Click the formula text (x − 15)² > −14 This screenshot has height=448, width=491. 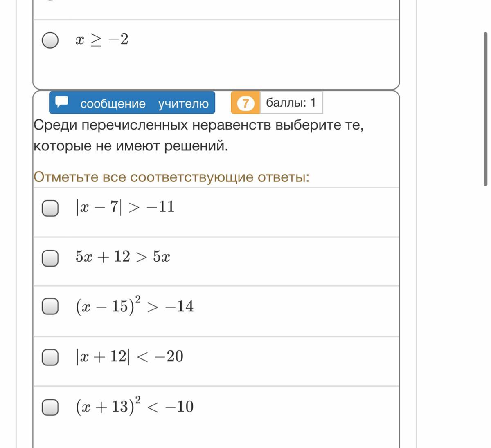pyautogui.click(x=134, y=306)
